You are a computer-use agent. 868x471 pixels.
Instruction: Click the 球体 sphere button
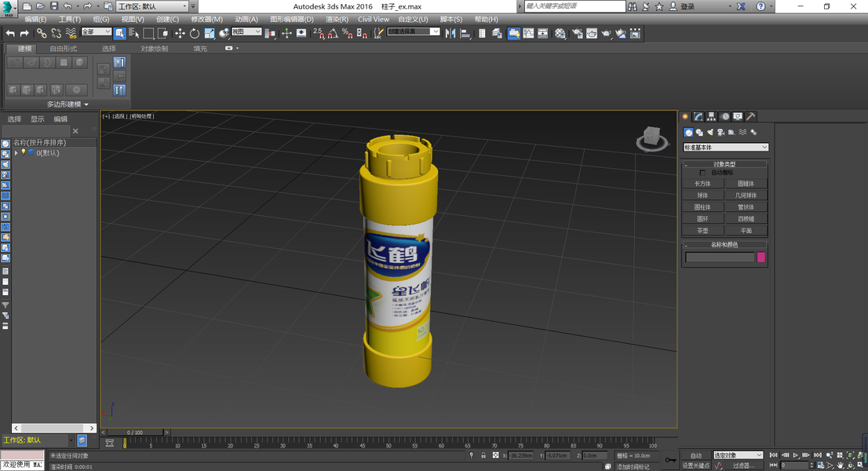click(x=702, y=195)
